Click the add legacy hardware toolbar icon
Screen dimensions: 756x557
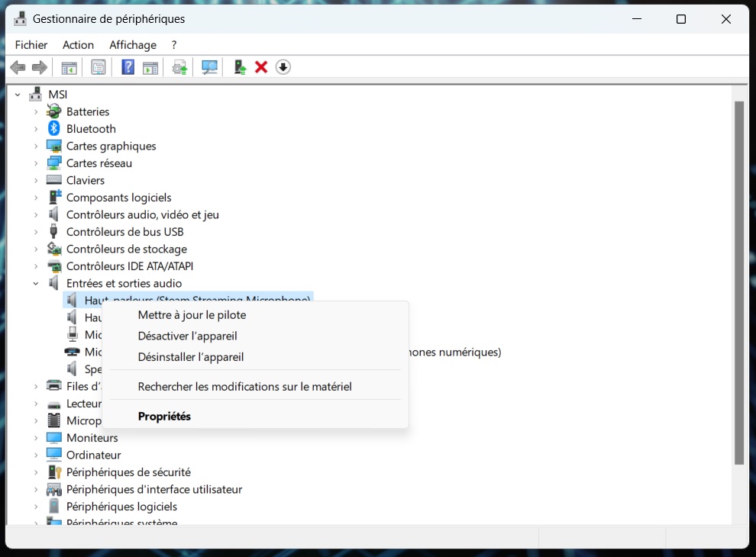coord(240,67)
